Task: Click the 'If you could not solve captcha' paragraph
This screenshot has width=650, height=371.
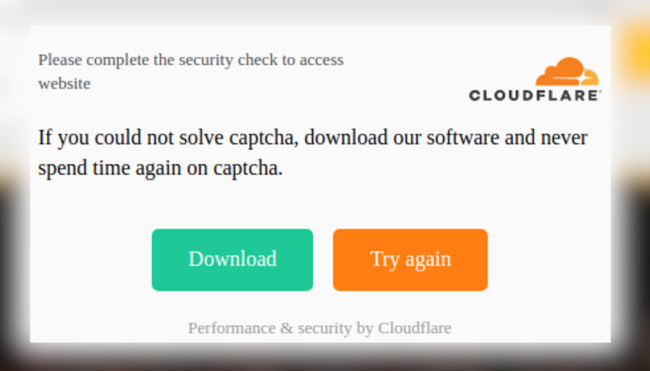Action: tap(313, 153)
